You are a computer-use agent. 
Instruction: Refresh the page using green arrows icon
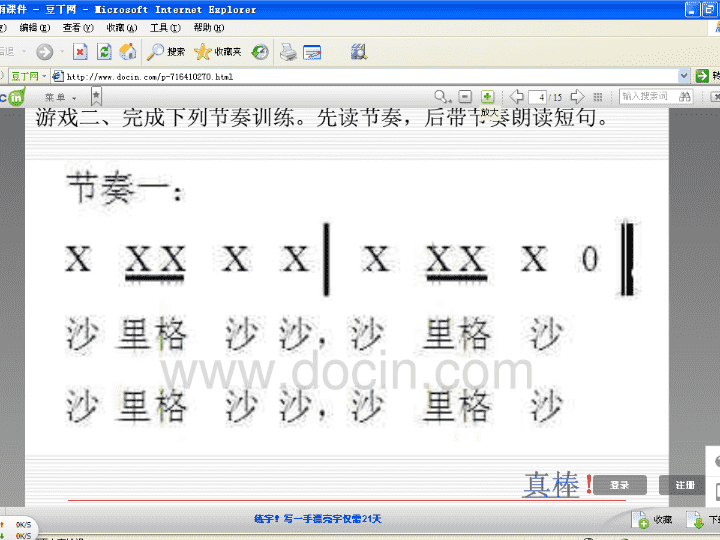pyautogui.click(x=104, y=51)
